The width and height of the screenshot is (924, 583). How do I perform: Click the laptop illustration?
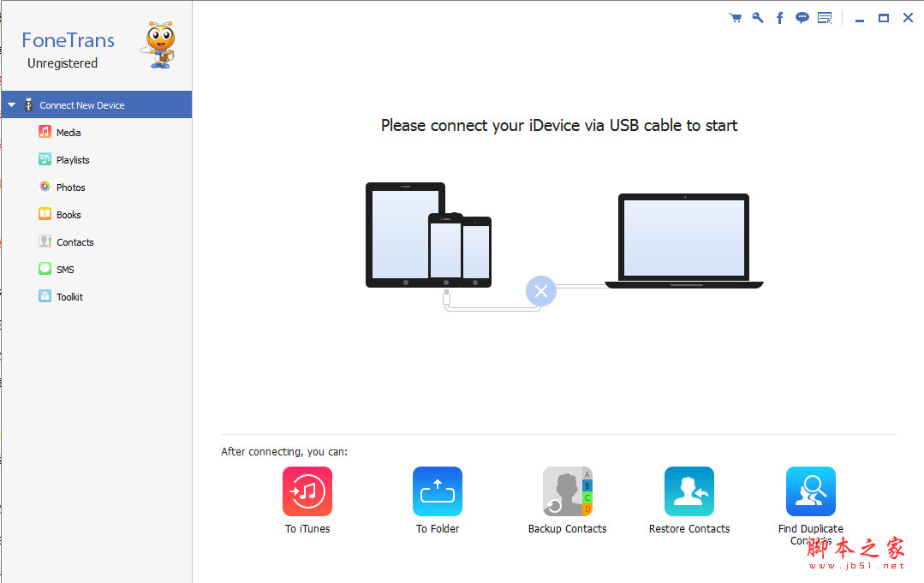pyautogui.click(x=684, y=241)
